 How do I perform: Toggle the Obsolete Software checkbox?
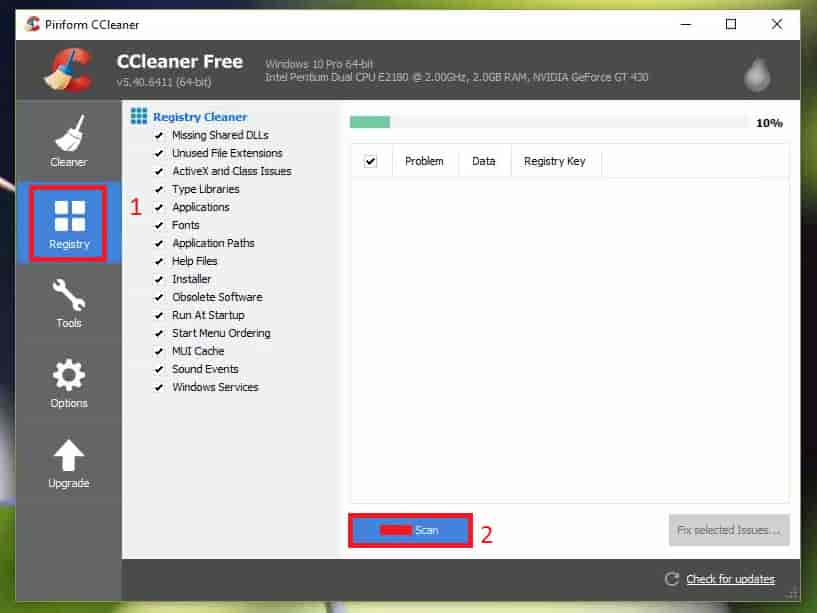[x=159, y=298]
